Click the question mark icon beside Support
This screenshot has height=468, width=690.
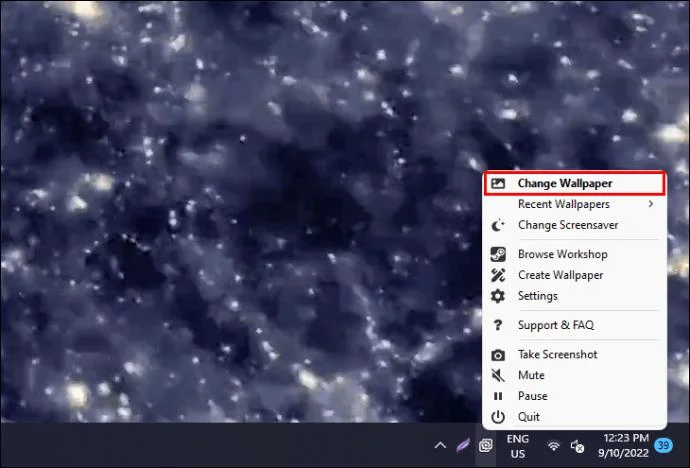point(498,325)
